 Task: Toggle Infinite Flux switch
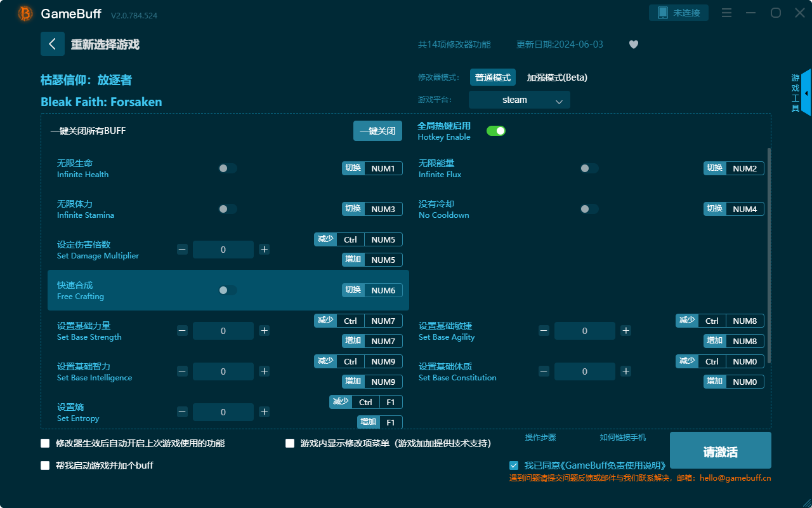(589, 168)
